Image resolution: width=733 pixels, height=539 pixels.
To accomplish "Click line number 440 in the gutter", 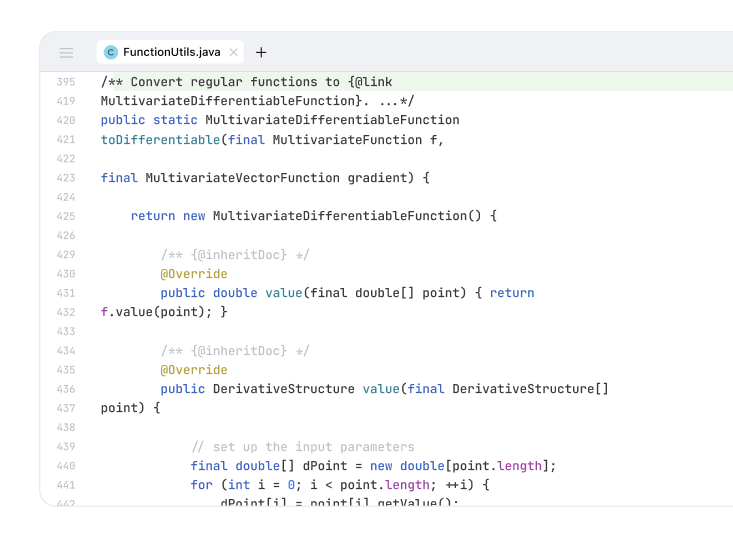I will coord(66,466).
